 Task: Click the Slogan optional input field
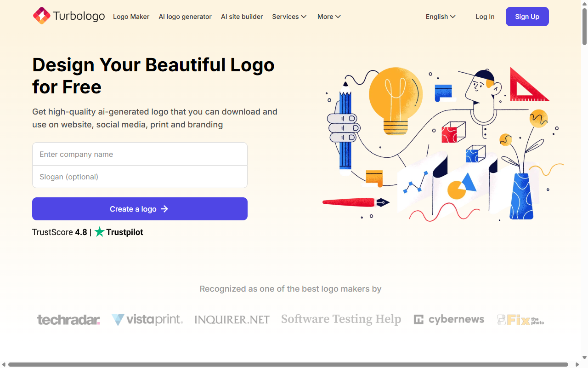(x=140, y=177)
